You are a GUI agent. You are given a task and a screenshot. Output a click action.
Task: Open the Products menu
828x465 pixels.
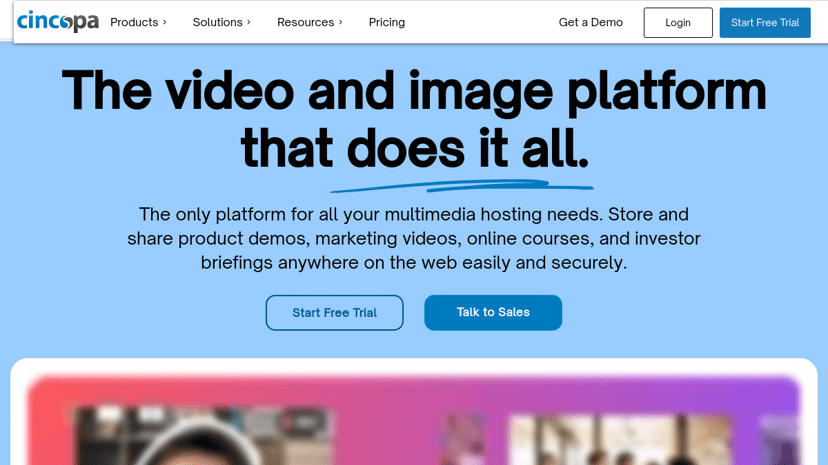134,22
